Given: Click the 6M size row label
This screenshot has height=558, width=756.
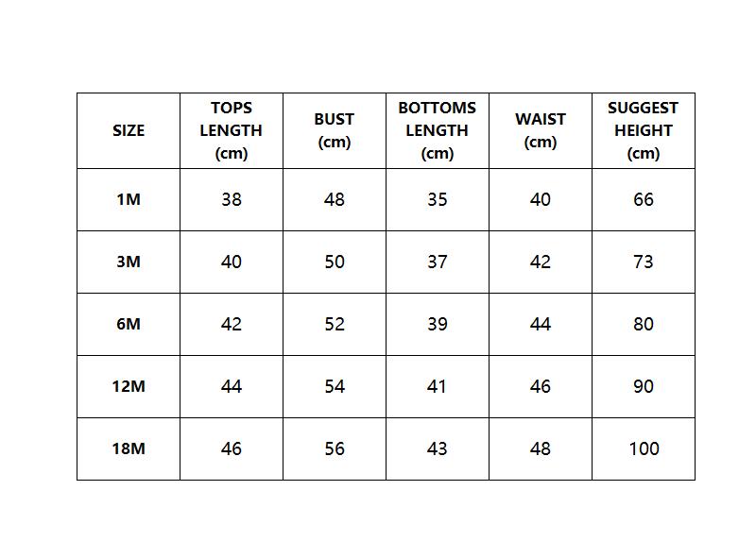Looking at the screenshot, I should pos(129,324).
